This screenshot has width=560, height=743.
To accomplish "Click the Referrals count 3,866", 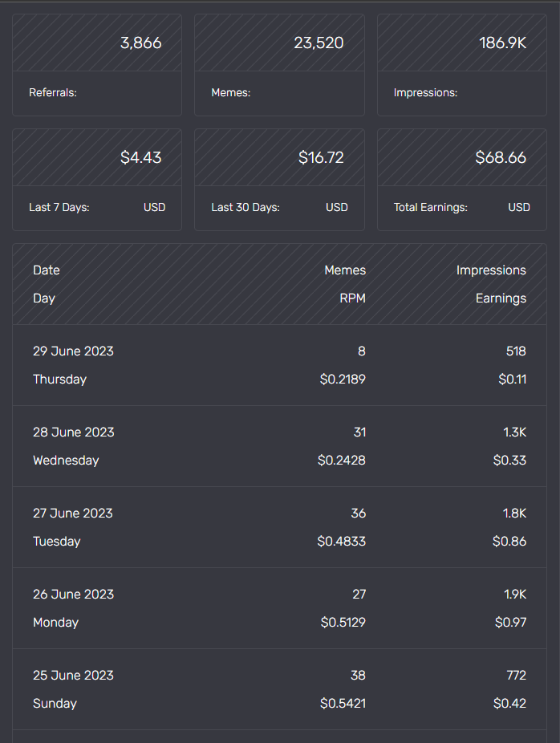I will tap(141, 43).
